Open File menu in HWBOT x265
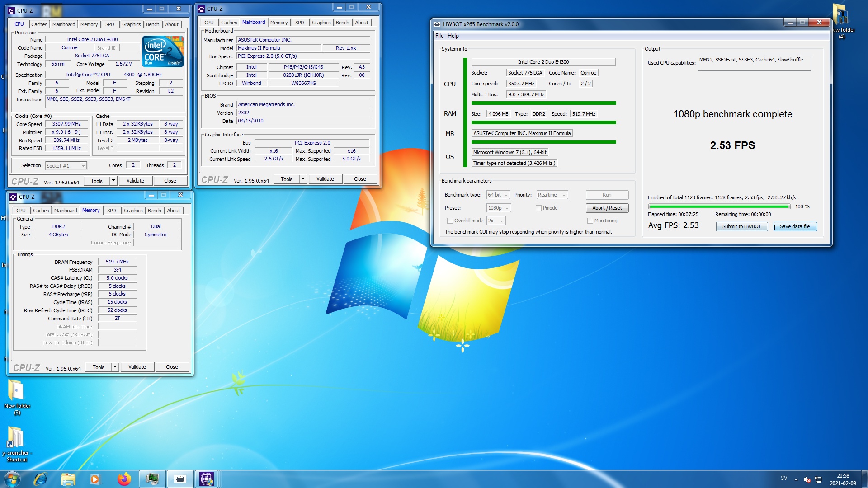Image resolution: width=868 pixels, height=488 pixels. 439,36
